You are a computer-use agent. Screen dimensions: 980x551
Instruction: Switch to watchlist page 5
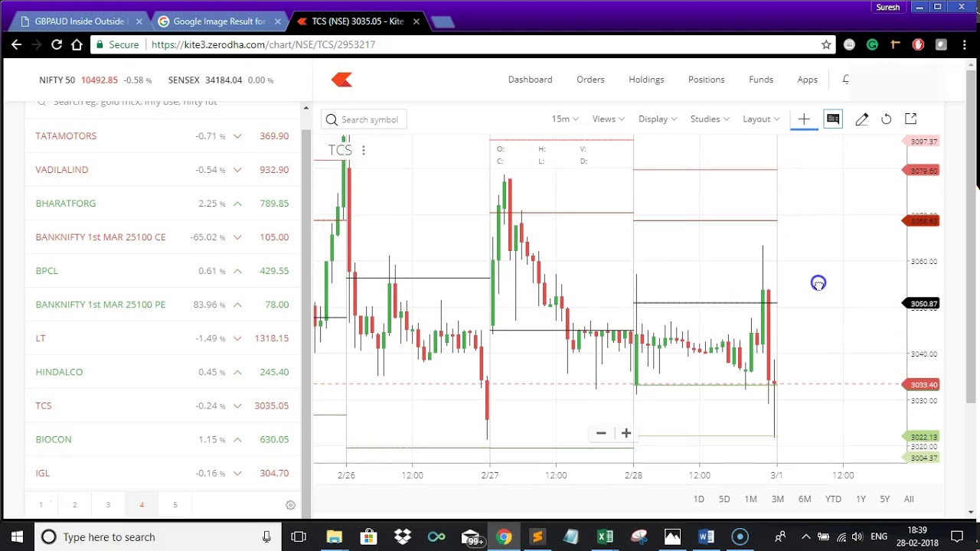175,505
